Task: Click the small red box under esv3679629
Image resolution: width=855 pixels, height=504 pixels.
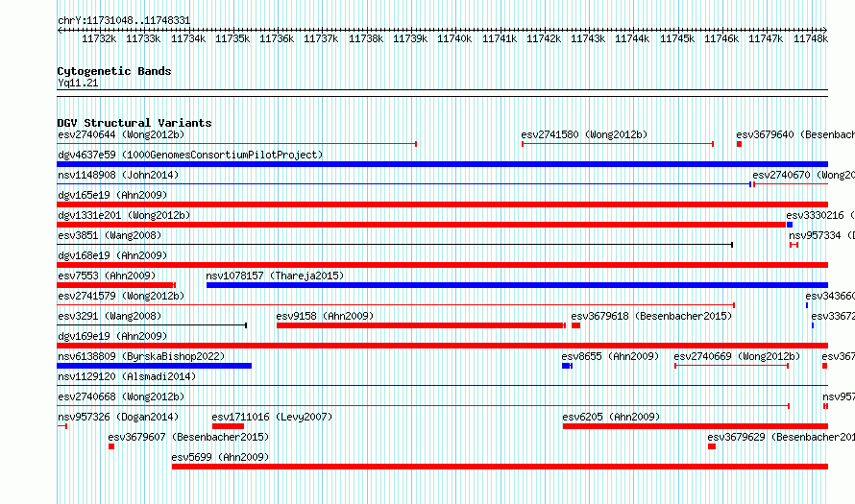Action: (712, 446)
